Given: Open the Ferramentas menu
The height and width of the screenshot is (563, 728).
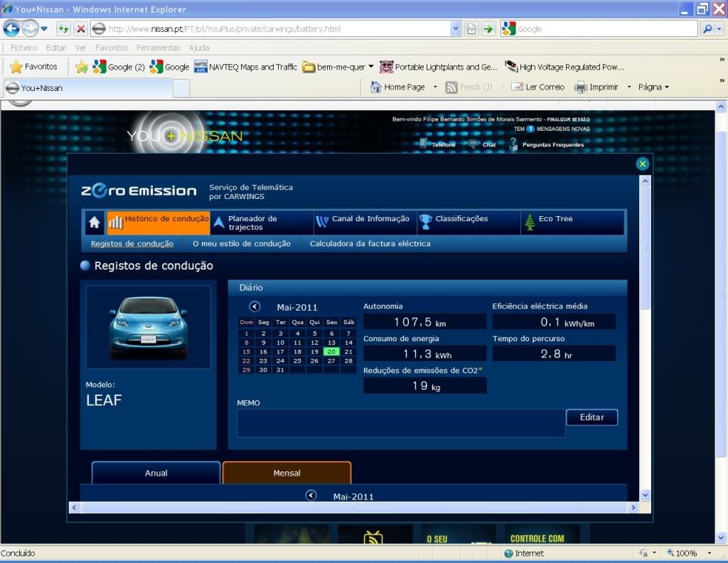Looking at the screenshot, I should coord(158,48).
